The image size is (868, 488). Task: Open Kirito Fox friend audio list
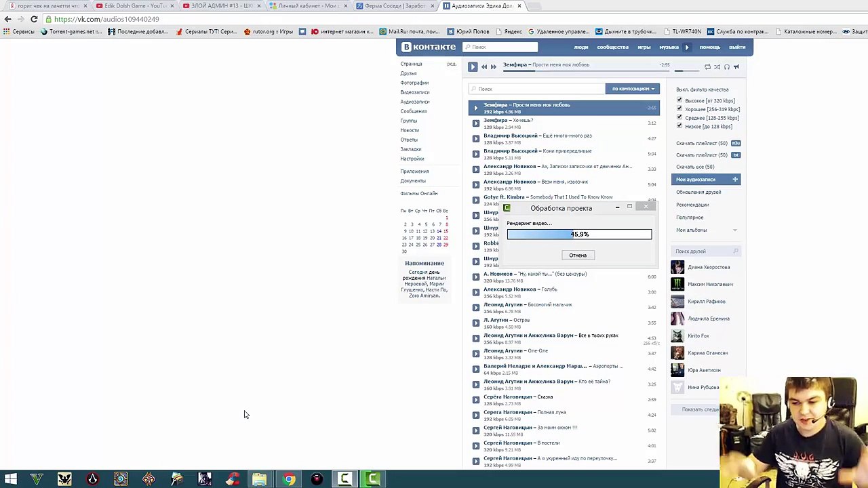[698, 335]
